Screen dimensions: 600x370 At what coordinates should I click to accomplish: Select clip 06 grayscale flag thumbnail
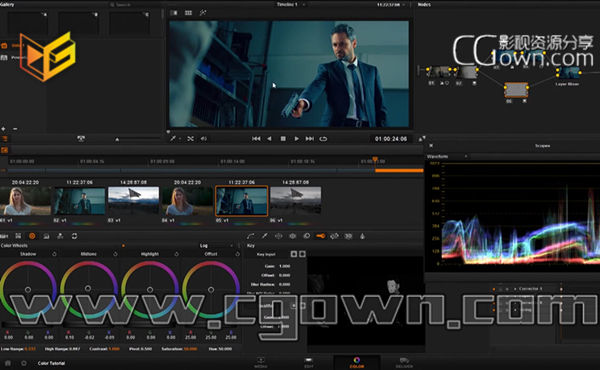click(x=295, y=201)
